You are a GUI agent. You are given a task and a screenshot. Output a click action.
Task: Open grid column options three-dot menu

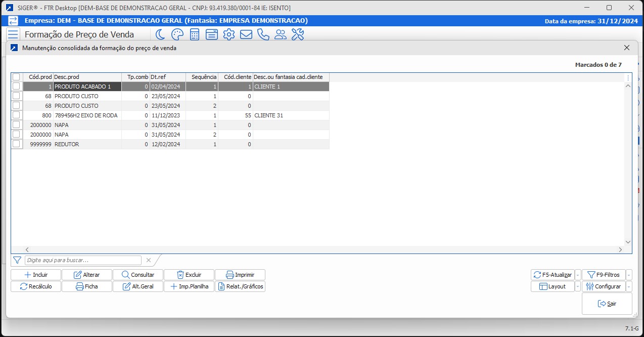628,78
